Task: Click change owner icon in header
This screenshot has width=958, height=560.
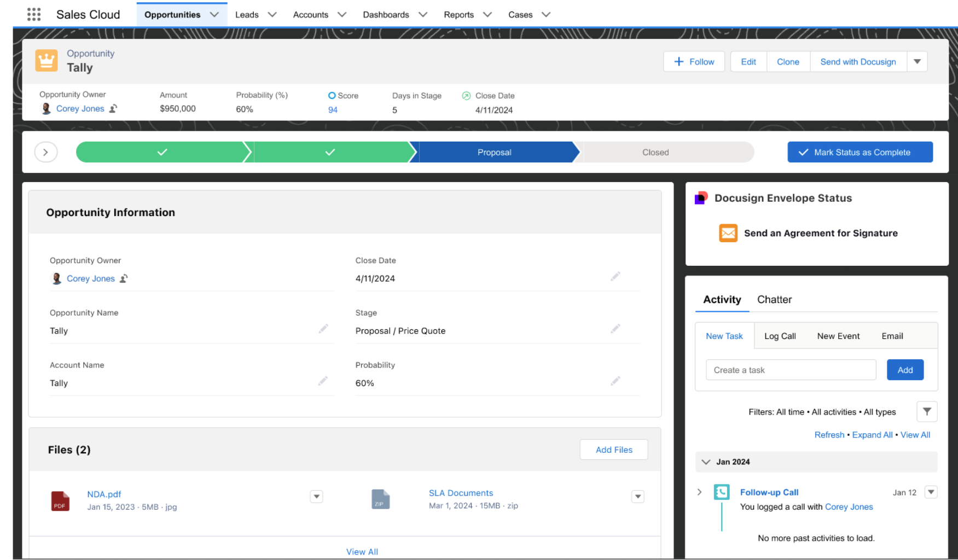Action: tap(113, 108)
